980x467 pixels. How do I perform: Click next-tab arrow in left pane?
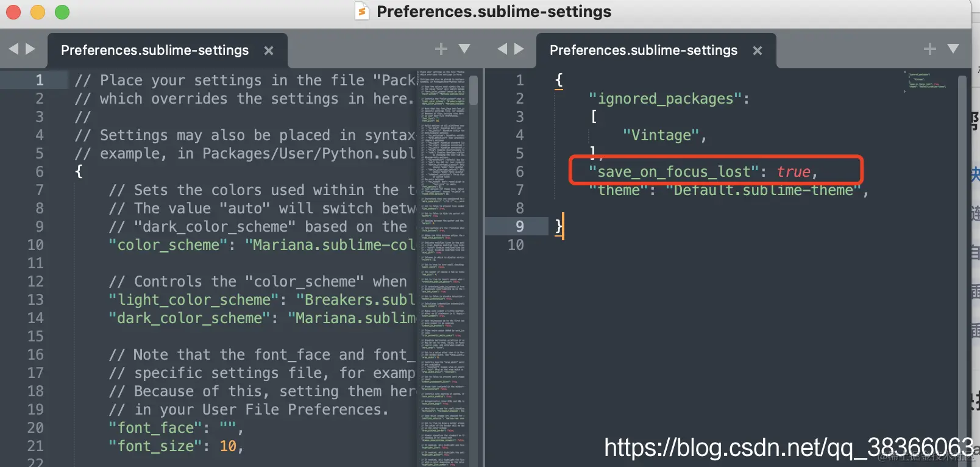[x=30, y=49]
